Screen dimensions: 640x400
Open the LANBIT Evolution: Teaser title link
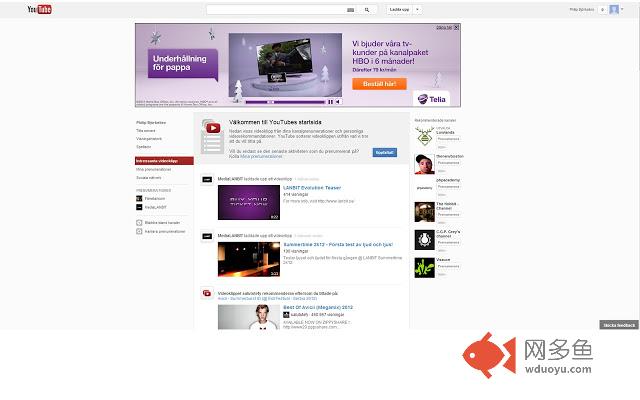pos(312,188)
